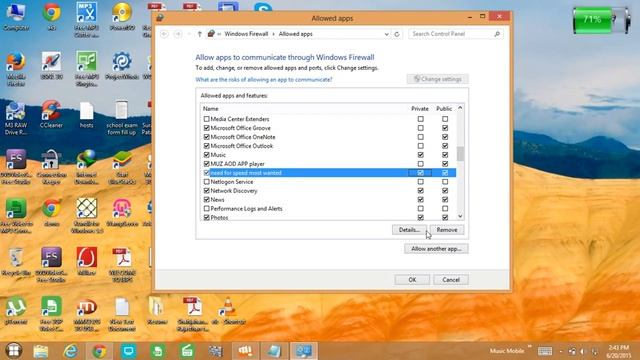The width and height of the screenshot is (640, 360).
Task: Open the Recycle Bin on the desktop
Action: 16,262
